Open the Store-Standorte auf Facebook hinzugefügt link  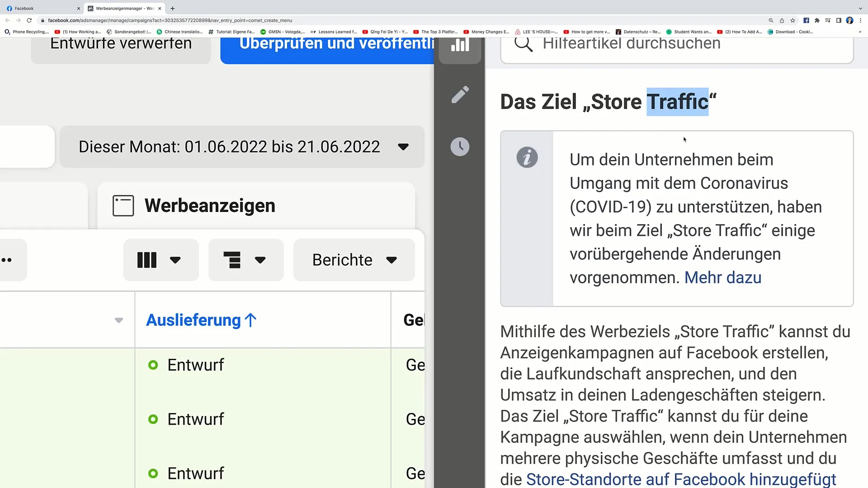[681, 479]
